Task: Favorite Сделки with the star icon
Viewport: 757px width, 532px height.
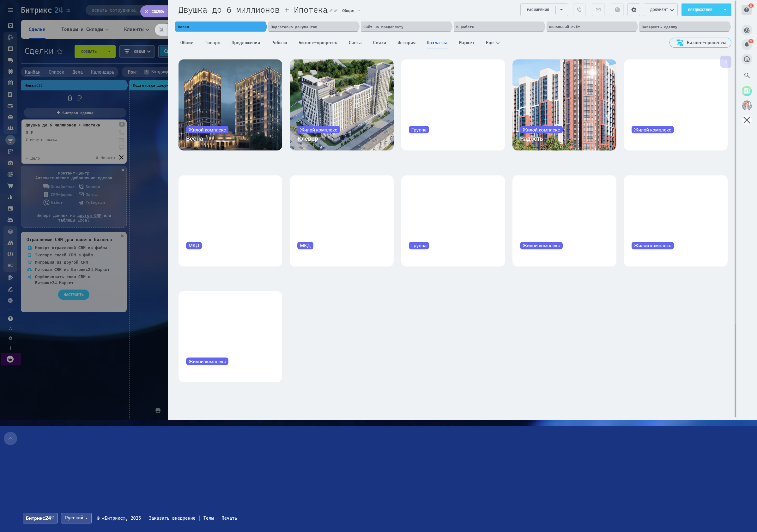Action: pyautogui.click(x=60, y=52)
